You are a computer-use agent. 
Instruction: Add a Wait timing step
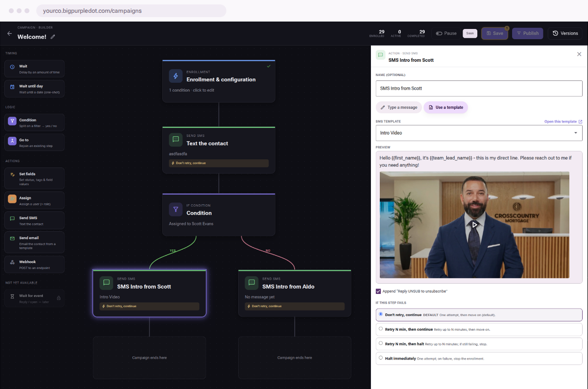tap(34, 69)
